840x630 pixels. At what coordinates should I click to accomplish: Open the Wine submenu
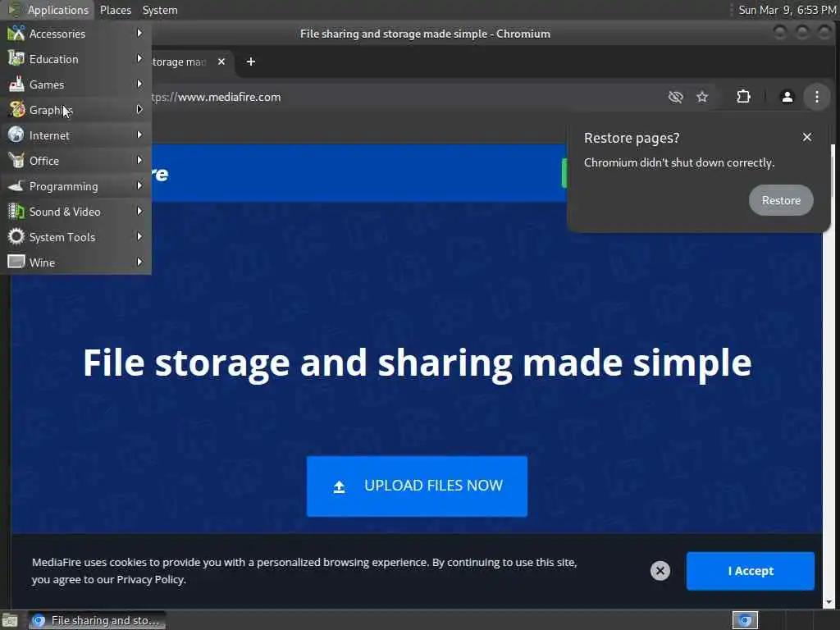coord(75,262)
